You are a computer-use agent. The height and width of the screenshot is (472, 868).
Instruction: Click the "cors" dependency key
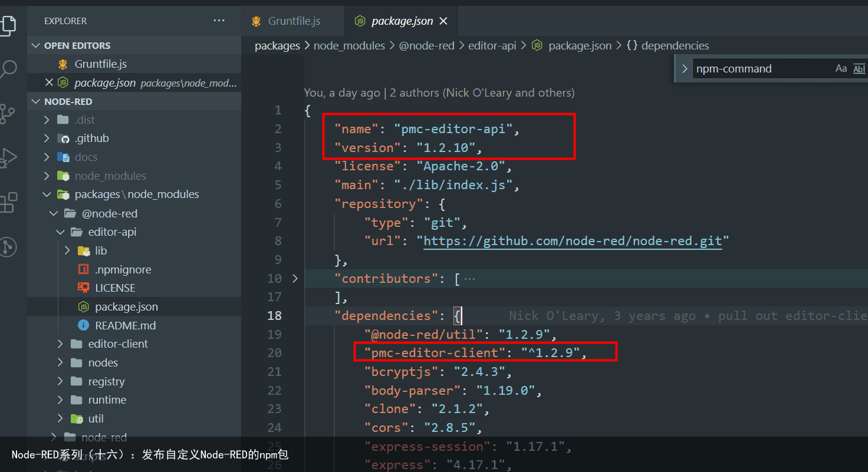[x=387, y=427]
